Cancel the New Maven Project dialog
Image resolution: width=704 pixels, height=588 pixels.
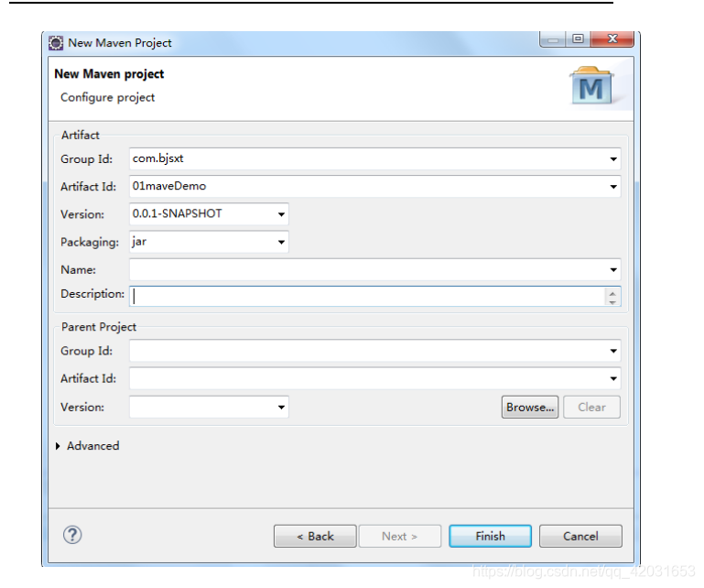pyautogui.click(x=580, y=536)
